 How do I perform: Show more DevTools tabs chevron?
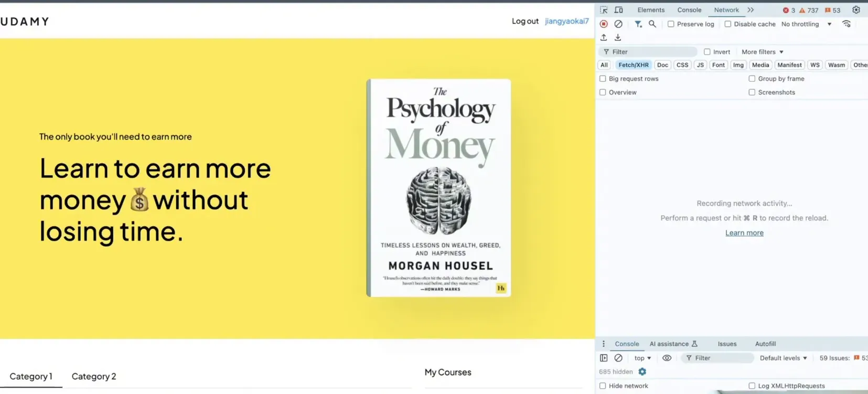point(751,10)
